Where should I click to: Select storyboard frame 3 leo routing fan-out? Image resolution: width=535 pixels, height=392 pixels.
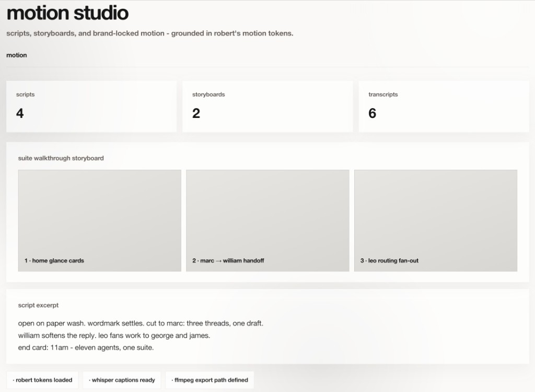(x=436, y=221)
